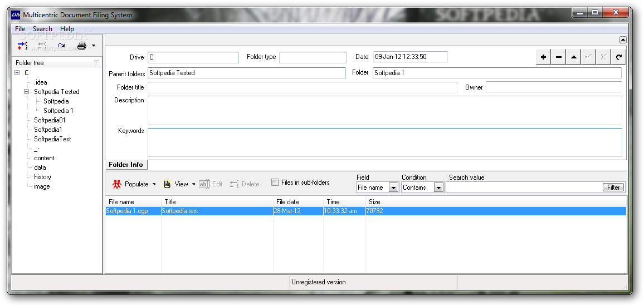
Task: Open the Help menu
Action: [67, 29]
